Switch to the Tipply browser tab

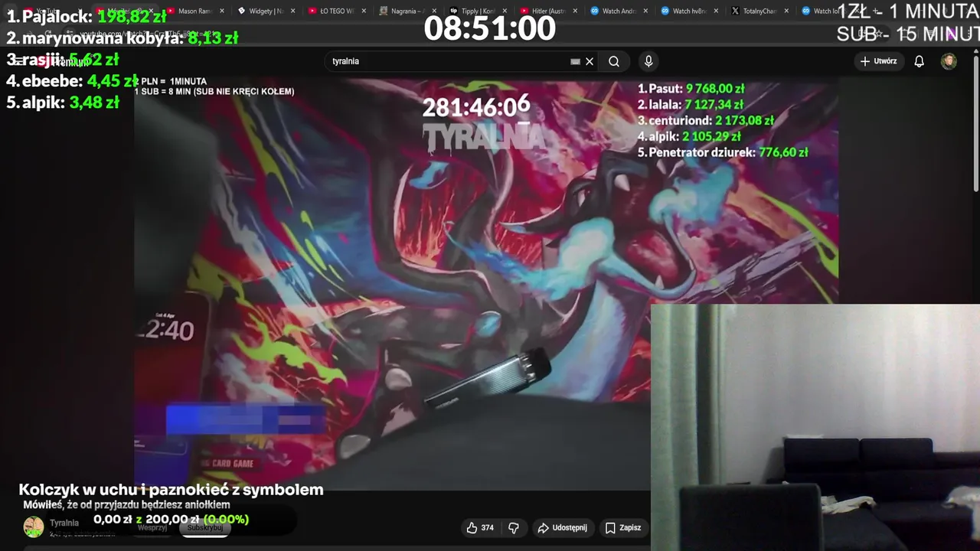tap(477, 11)
